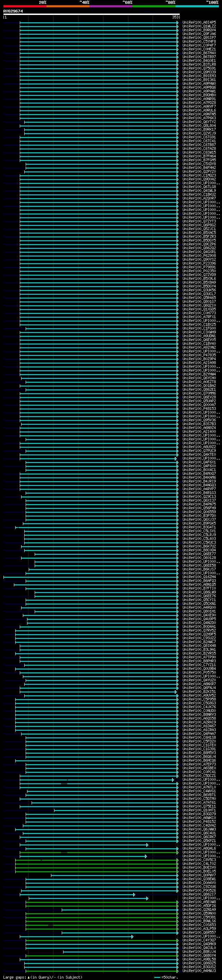This screenshot has width=222, height=980.
Task: Open hit UniRef100_Q1WLZ2
Action: (x=199, y=26)
